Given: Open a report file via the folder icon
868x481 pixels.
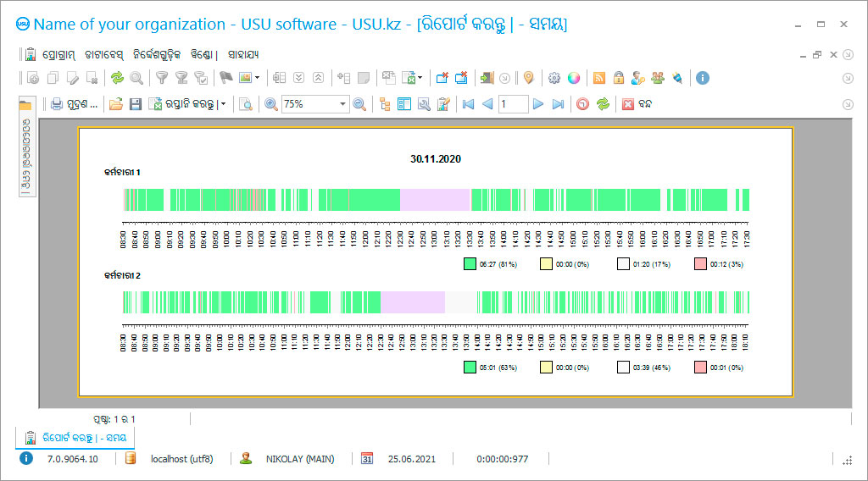Looking at the screenshot, I should click(115, 104).
